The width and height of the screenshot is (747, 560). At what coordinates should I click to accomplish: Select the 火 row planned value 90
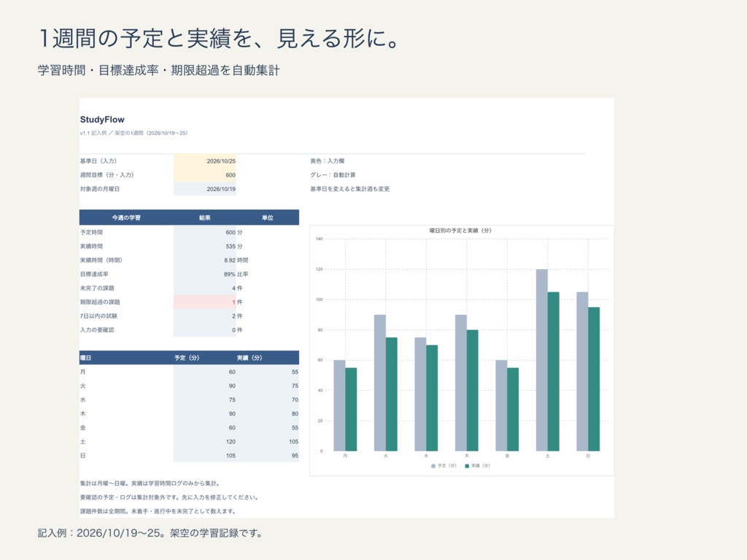click(205, 386)
